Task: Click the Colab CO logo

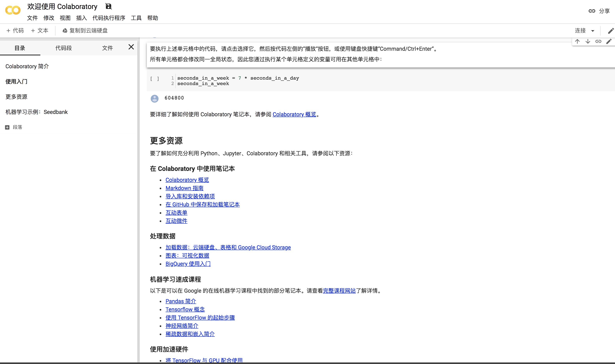Action: point(13,10)
